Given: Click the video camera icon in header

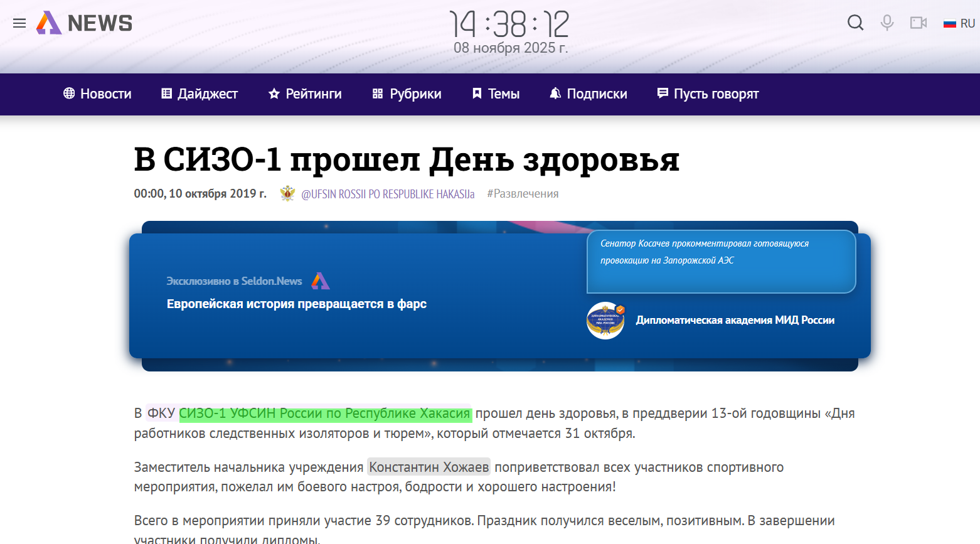Looking at the screenshot, I should pos(919,23).
